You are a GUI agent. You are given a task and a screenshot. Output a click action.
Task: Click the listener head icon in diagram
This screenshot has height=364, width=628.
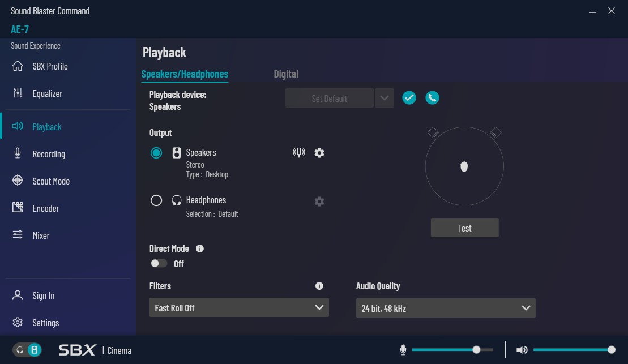pyautogui.click(x=464, y=166)
